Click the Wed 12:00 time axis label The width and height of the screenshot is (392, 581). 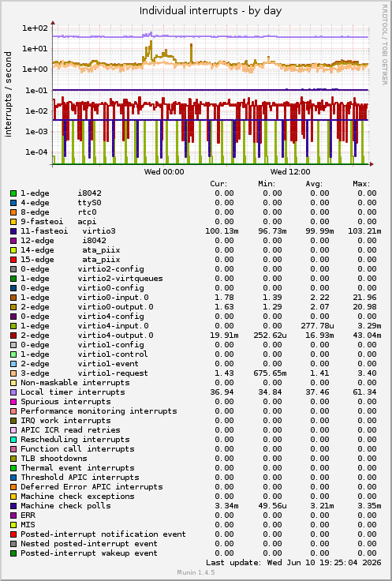[289, 171]
